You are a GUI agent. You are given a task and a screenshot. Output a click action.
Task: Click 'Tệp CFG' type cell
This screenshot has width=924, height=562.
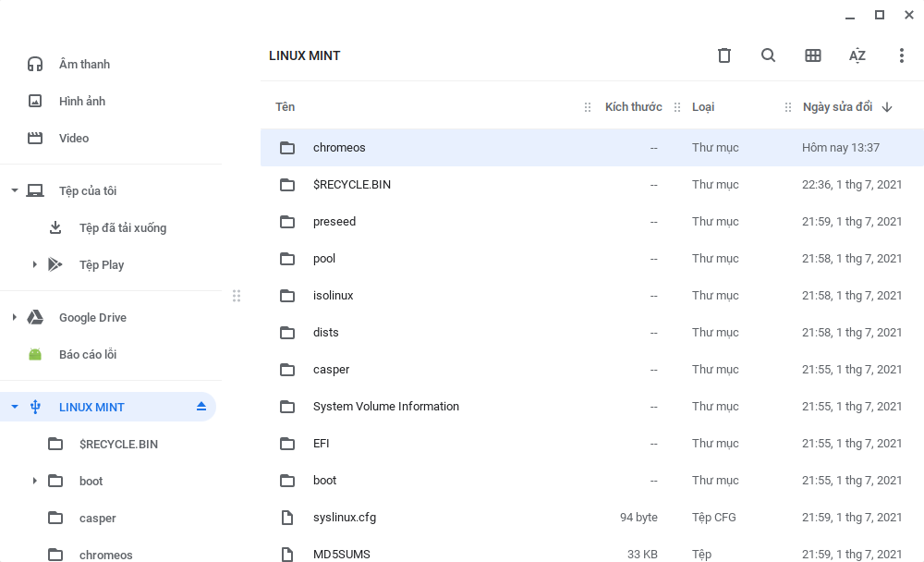click(713, 518)
